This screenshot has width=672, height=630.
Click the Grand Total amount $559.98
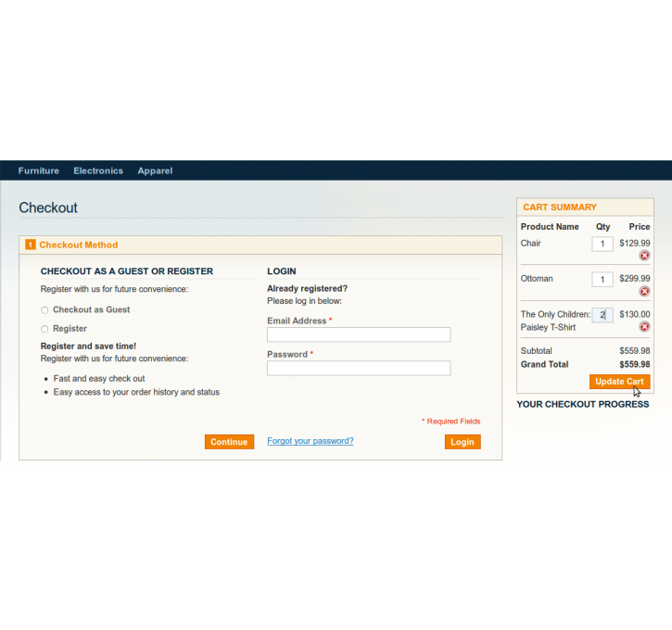(635, 364)
